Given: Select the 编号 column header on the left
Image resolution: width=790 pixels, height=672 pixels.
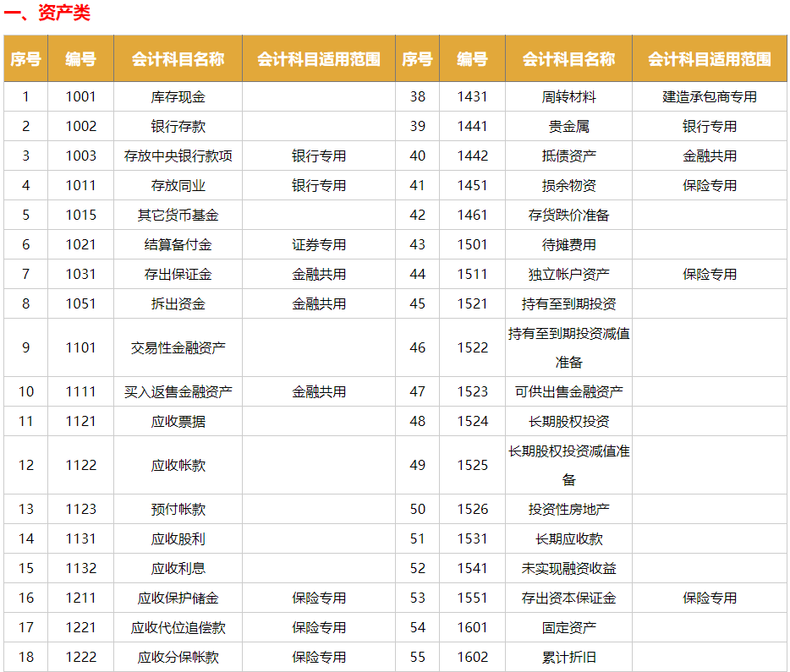Looking at the screenshot, I should tap(80, 58).
